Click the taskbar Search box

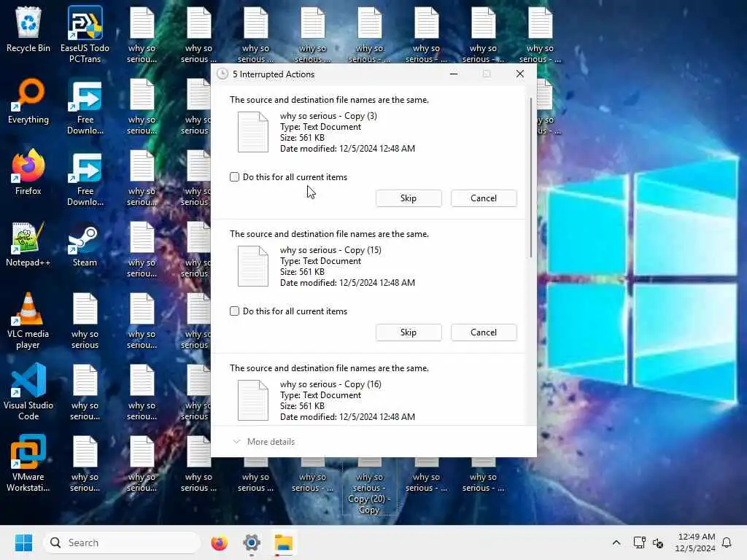coord(122,542)
